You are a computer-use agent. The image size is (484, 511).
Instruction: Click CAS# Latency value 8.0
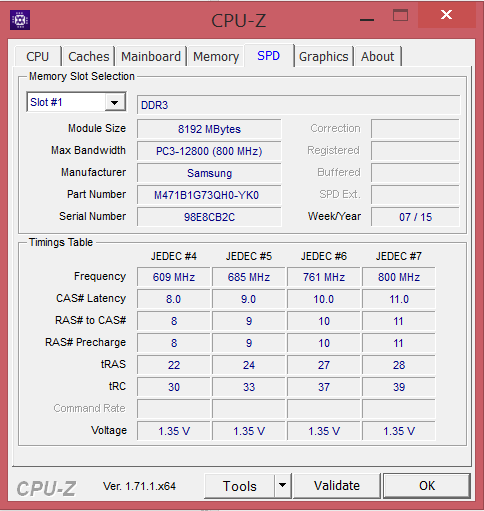click(x=174, y=299)
